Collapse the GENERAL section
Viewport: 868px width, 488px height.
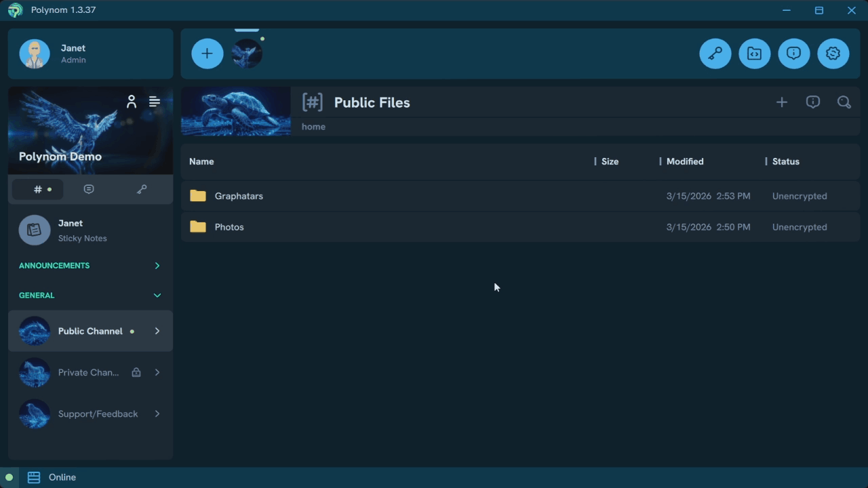[x=157, y=296]
